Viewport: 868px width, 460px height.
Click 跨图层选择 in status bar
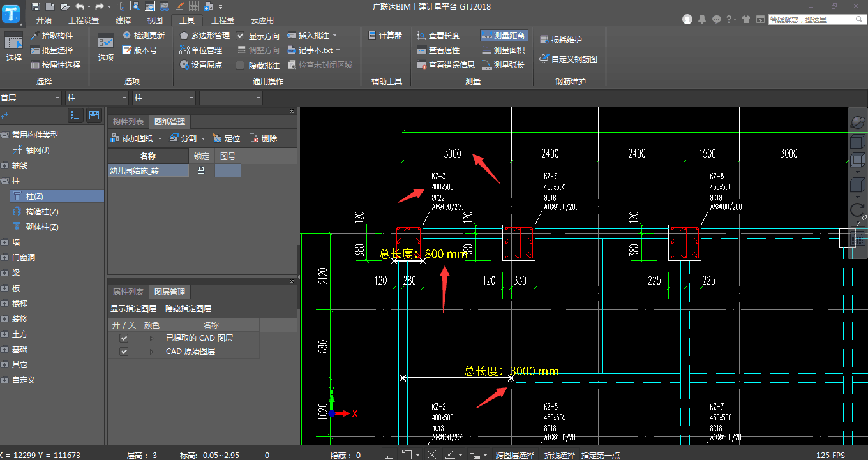point(515,455)
